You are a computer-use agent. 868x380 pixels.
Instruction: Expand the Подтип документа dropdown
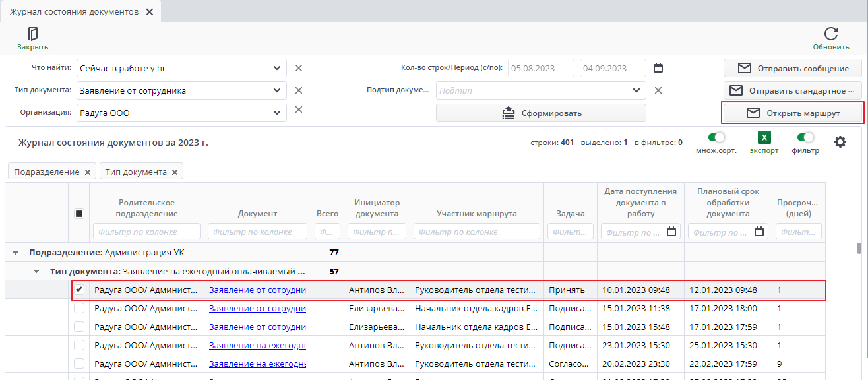pyautogui.click(x=636, y=91)
